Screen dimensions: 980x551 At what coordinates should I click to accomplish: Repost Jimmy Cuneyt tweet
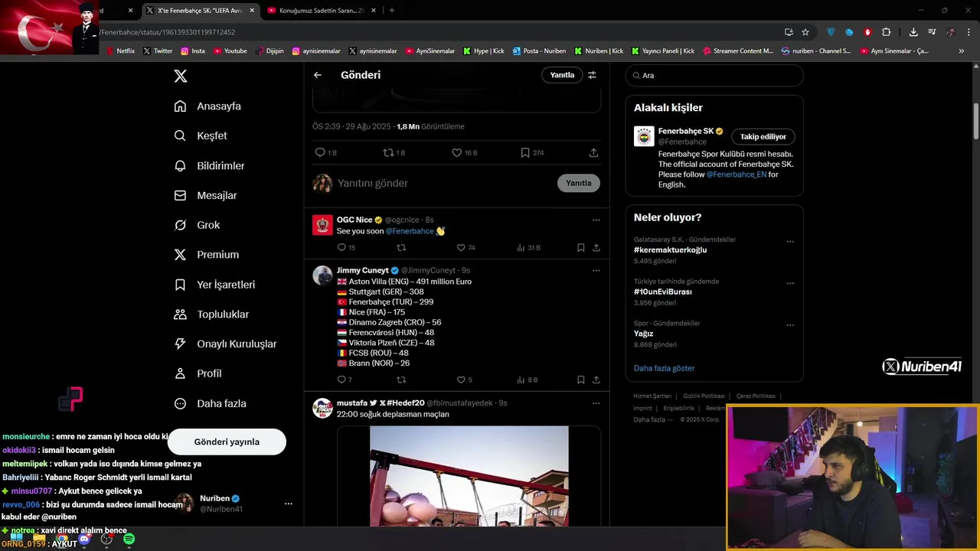(401, 380)
